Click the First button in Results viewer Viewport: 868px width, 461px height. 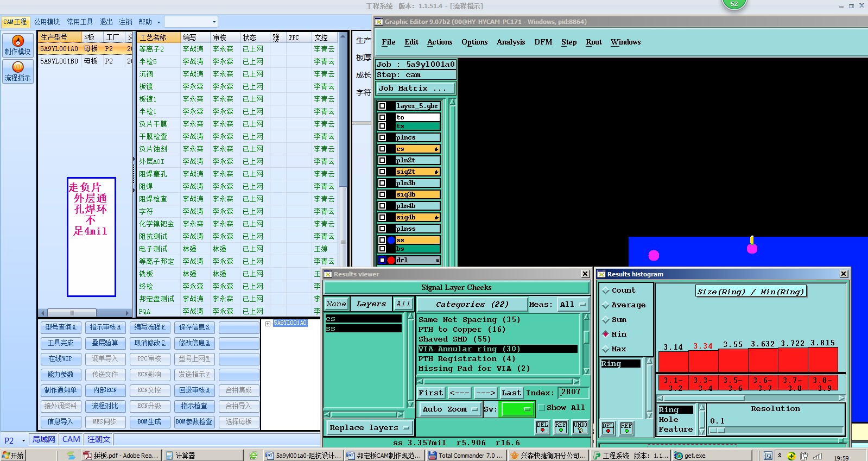pos(430,393)
